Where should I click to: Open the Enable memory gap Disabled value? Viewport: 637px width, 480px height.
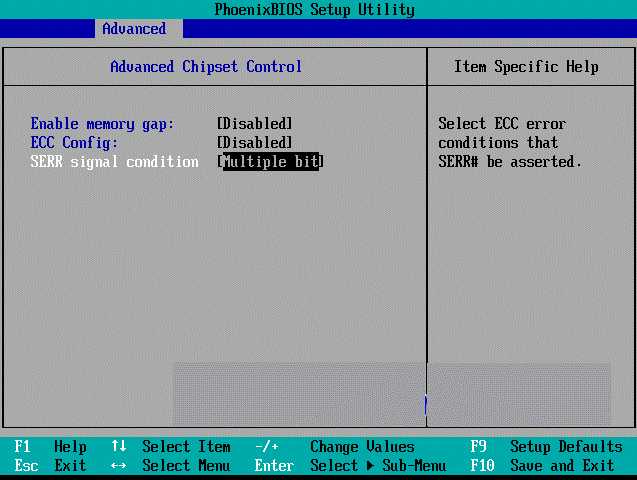click(255, 124)
